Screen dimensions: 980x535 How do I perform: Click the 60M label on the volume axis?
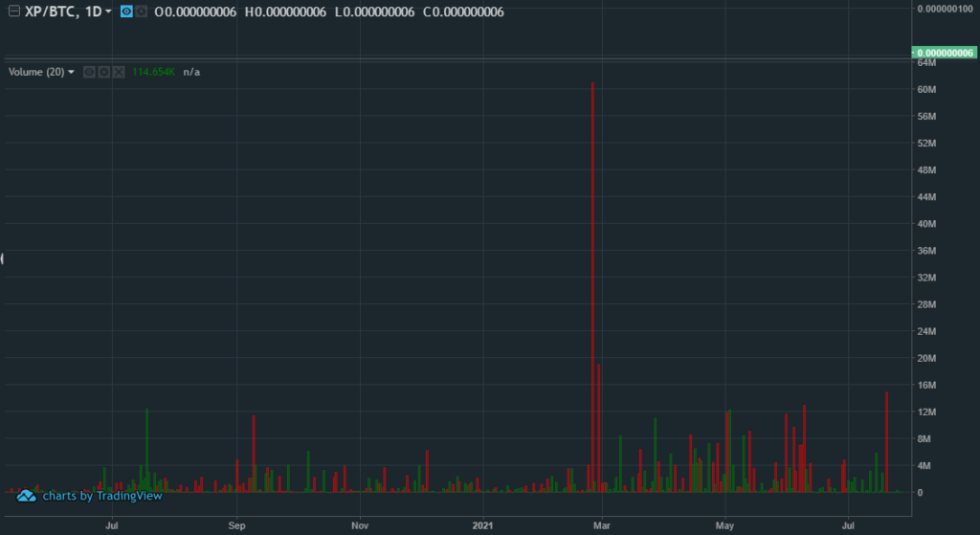[926, 90]
